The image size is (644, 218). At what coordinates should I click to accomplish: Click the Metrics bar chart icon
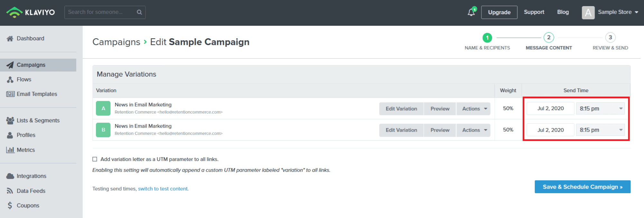[10, 150]
